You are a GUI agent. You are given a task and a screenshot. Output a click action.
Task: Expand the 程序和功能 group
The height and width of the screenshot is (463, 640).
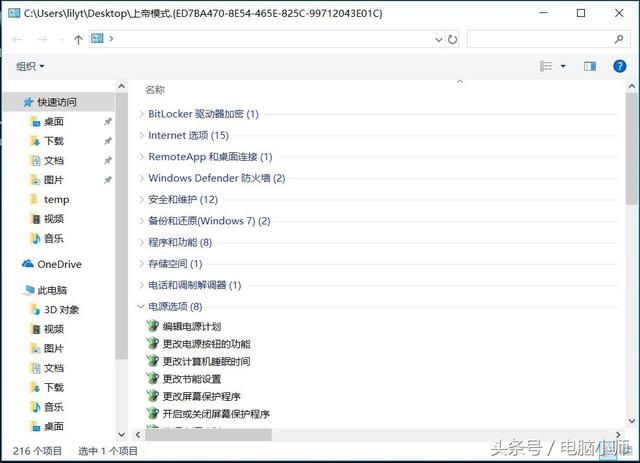click(141, 243)
